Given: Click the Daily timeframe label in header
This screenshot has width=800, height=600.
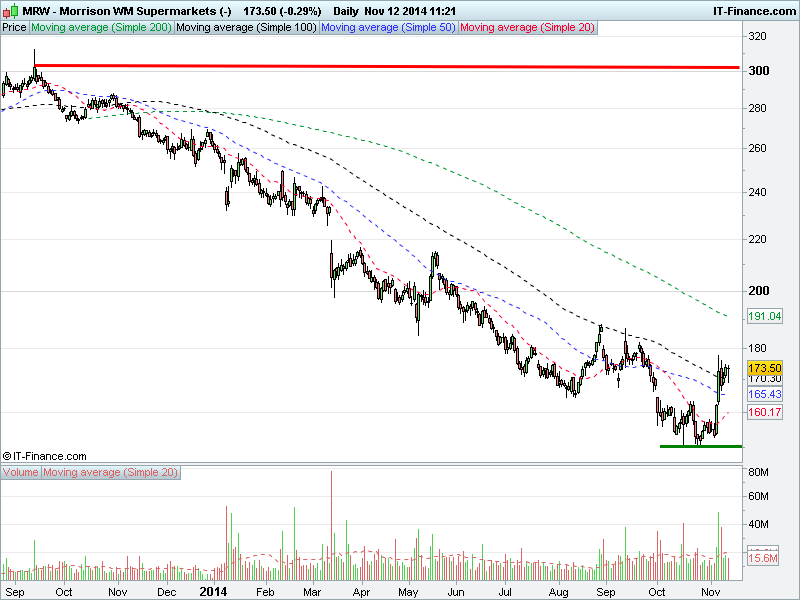Looking at the screenshot, I should pyautogui.click(x=346, y=11).
